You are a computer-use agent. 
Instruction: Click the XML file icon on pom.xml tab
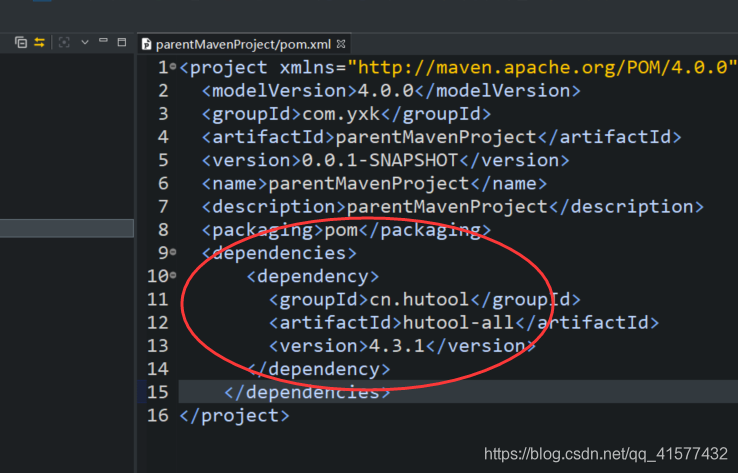(146, 44)
